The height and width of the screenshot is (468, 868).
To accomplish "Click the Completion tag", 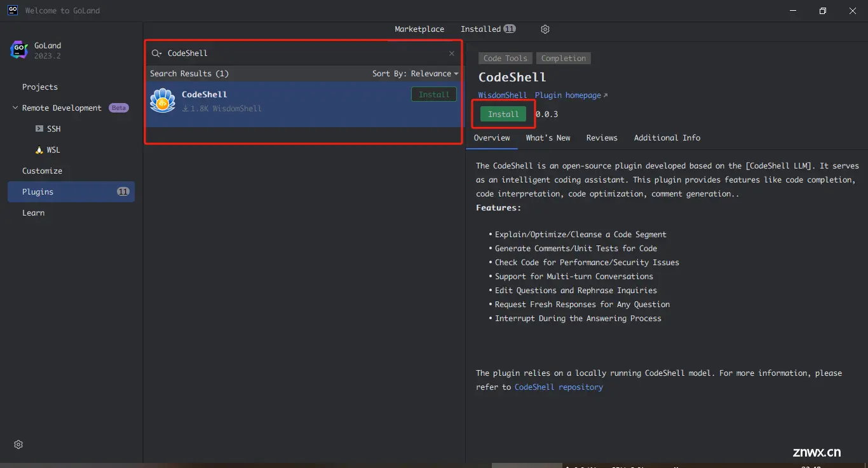I will click(564, 59).
